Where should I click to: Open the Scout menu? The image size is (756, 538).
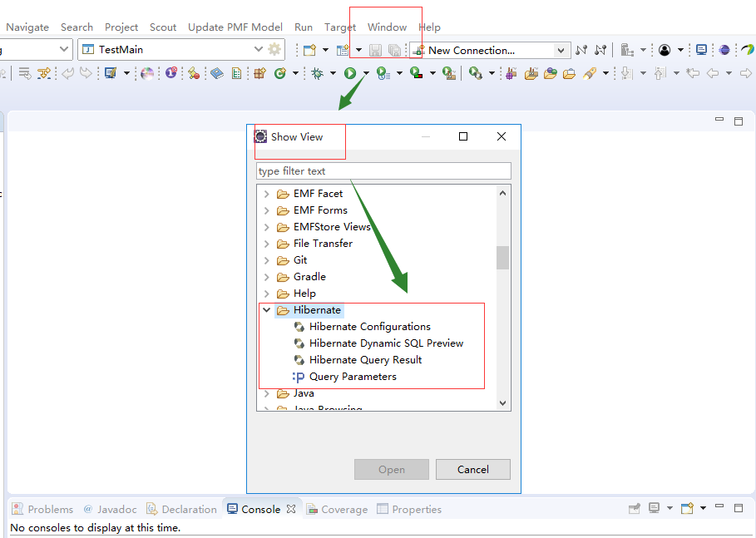[x=163, y=27]
